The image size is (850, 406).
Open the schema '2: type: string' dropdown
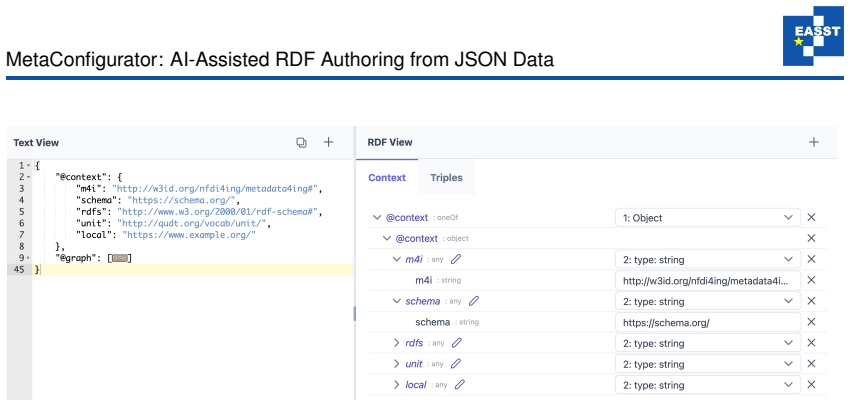[x=708, y=301]
